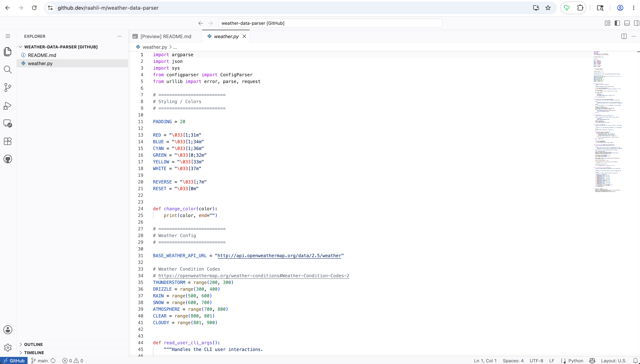Click the openweathermap API URL link on line 31

279,256
